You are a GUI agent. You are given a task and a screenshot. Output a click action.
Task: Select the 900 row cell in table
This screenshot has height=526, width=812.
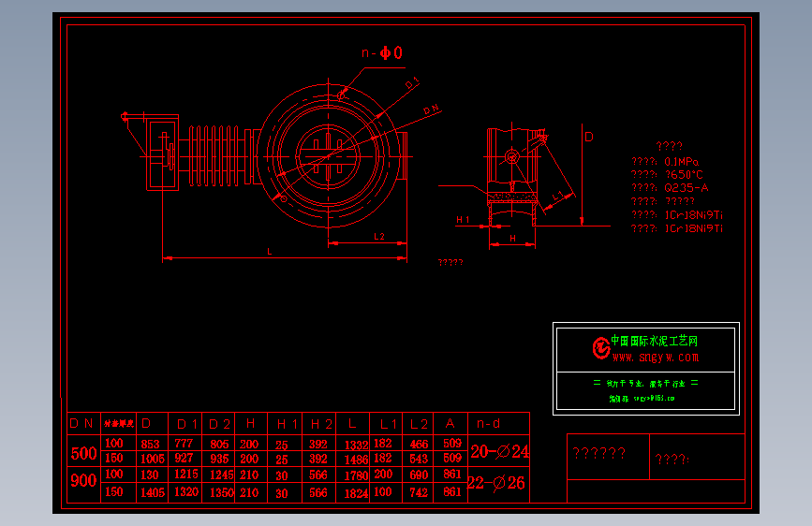pyautogui.click(x=84, y=480)
